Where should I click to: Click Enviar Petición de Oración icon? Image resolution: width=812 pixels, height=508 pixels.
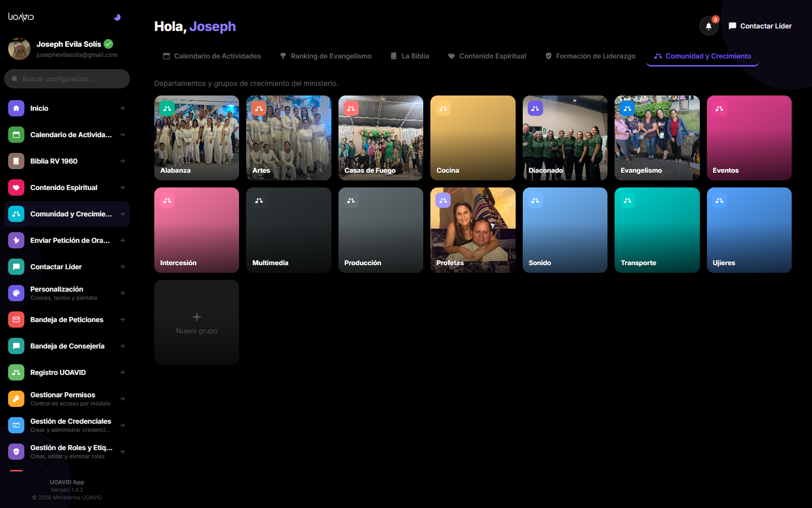16,240
